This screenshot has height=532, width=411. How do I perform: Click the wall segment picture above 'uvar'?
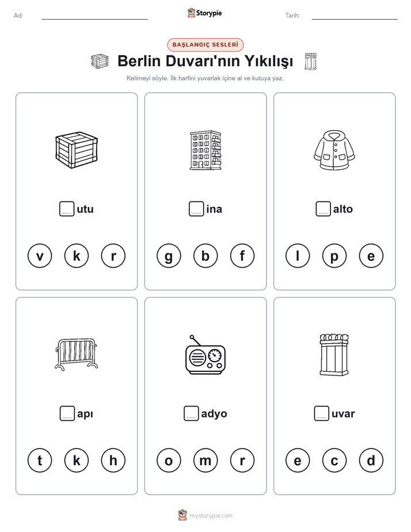click(334, 355)
